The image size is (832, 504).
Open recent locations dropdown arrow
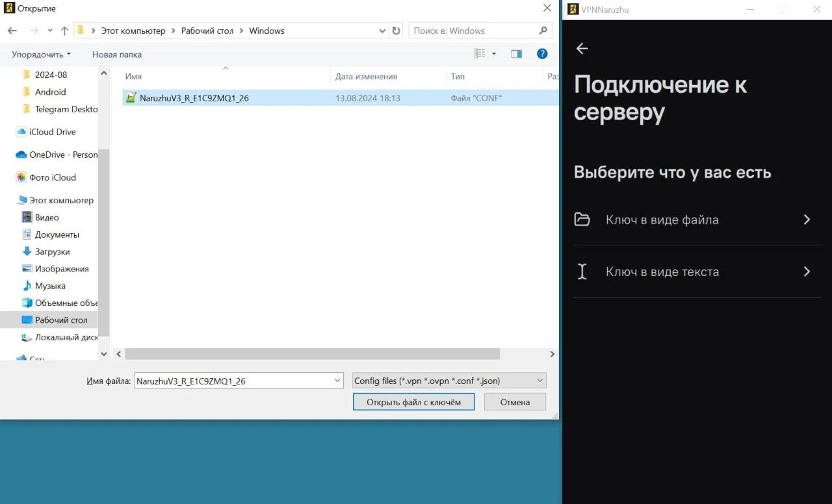pos(51,31)
